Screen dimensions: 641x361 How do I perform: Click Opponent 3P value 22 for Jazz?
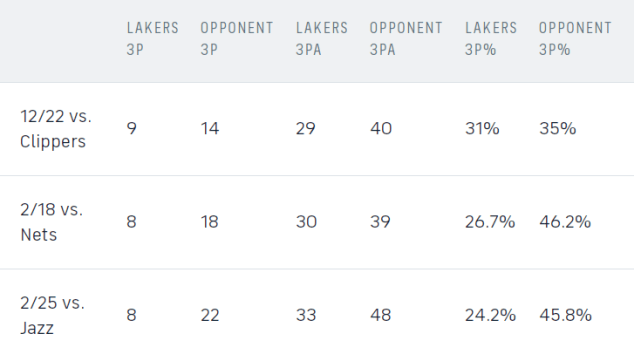[x=210, y=315]
